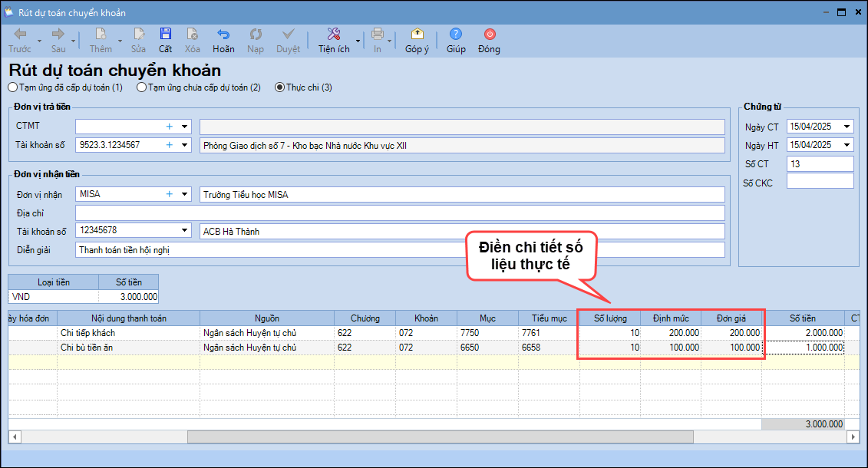
Task: Click the Diễn giải description field
Action: 400,250
